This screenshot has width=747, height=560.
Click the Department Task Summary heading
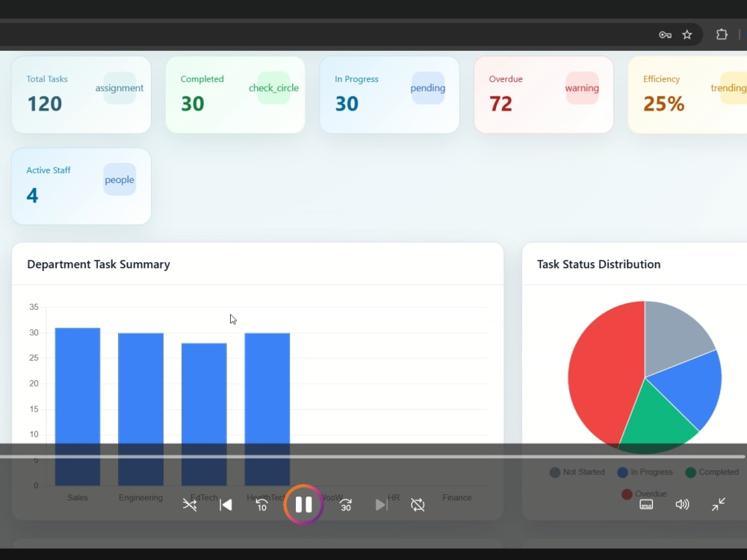point(99,264)
